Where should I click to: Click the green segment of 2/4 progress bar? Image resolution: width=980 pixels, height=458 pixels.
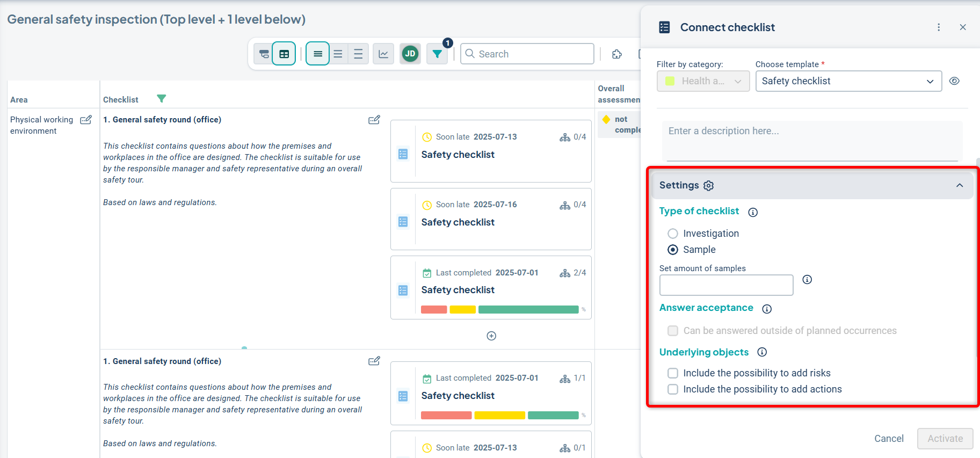coord(528,310)
